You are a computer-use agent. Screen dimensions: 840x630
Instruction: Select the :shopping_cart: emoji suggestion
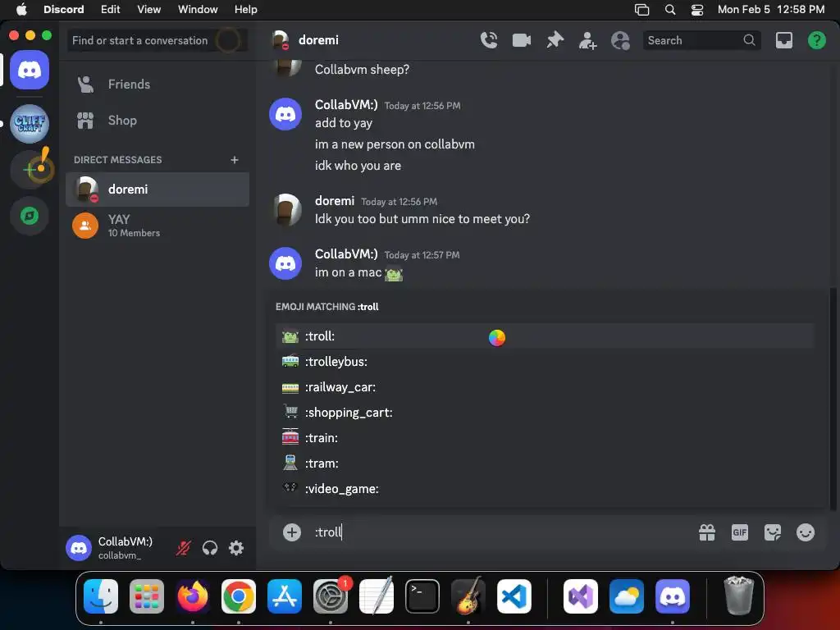pos(545,413)
